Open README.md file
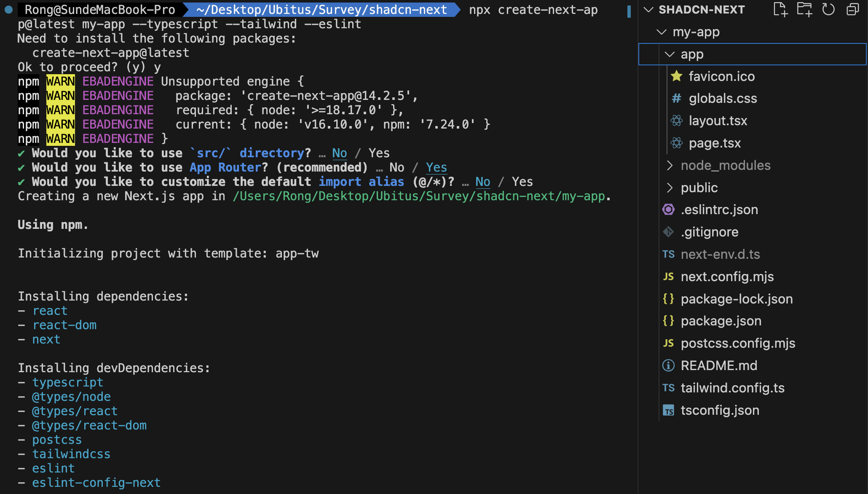Image resolution: width=868 pixels, height=494 pixels. 719,365
